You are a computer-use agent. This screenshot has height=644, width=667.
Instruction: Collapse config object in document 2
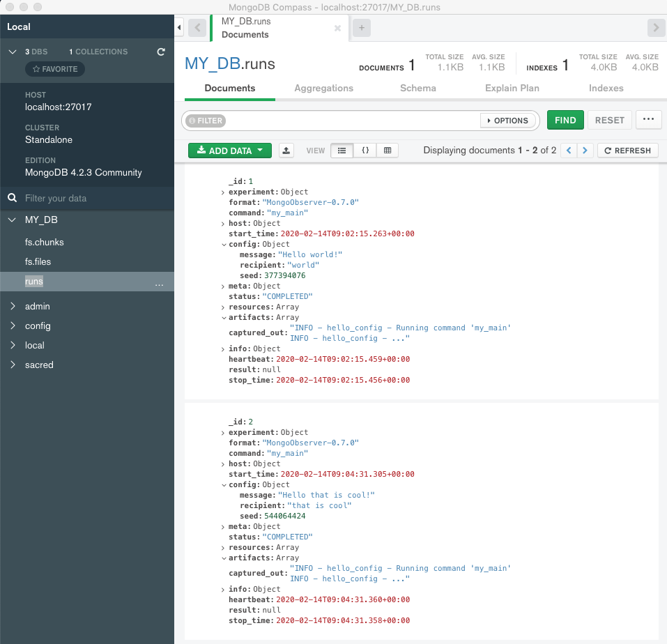[224, 485]
